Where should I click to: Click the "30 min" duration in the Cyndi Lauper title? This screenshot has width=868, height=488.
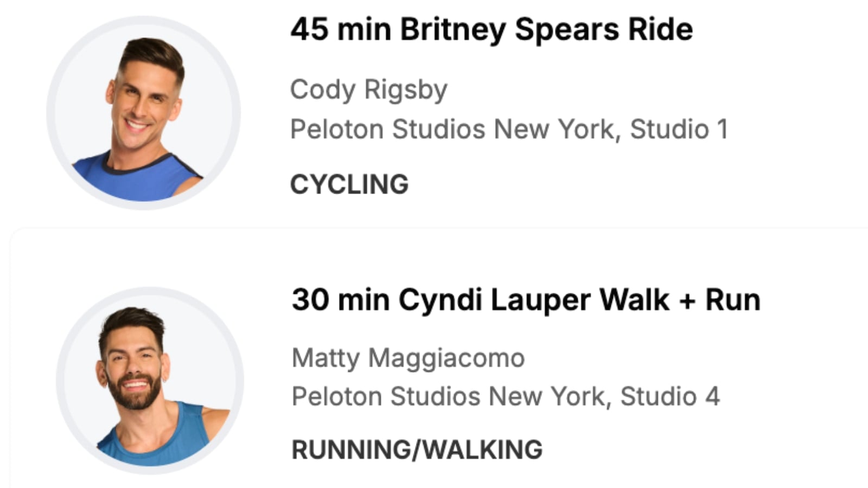click(340, 300)
